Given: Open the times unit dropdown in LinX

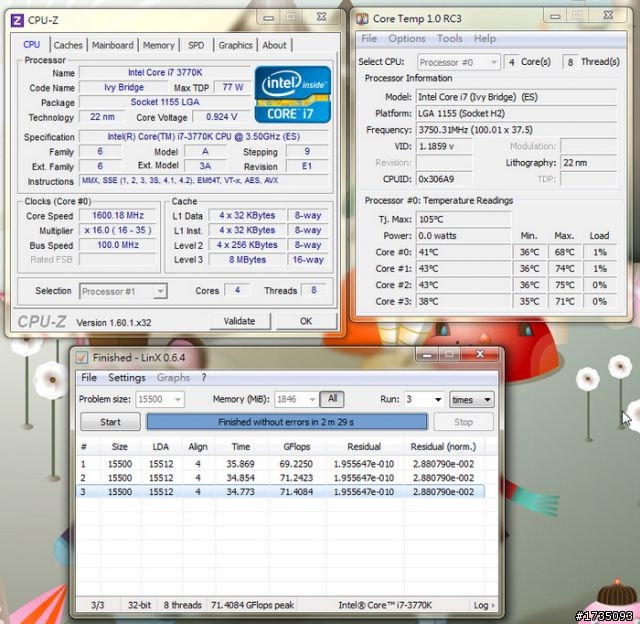Looking at the screenshot, I should tap(471, 399).
